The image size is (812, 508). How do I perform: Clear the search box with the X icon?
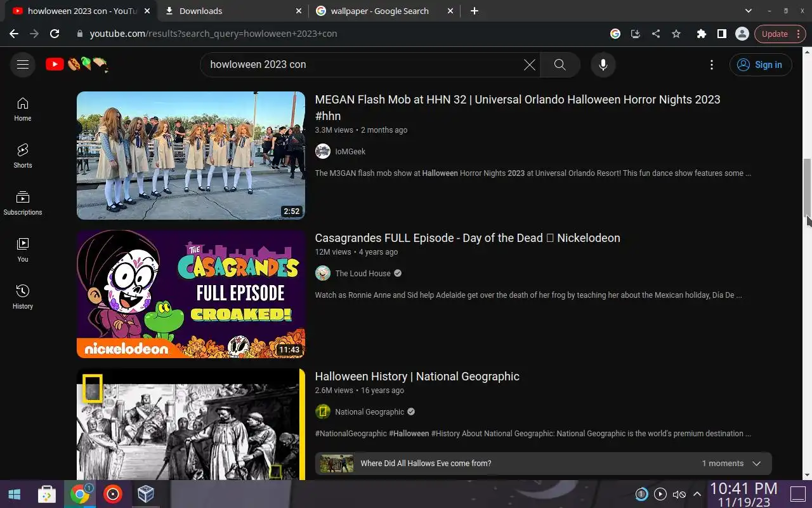point(529,65)
